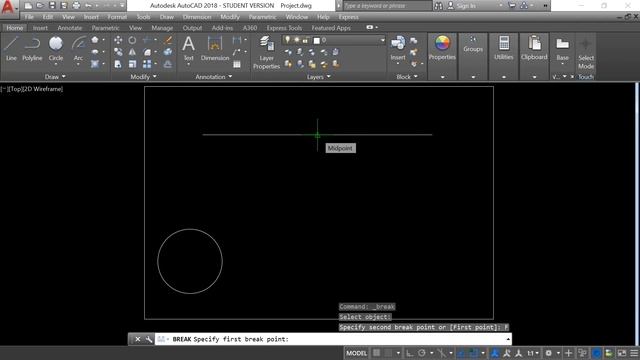The image size is (640, 360).
Task: Click the command line customize wrench icon
Action: (x=149, y=339)
